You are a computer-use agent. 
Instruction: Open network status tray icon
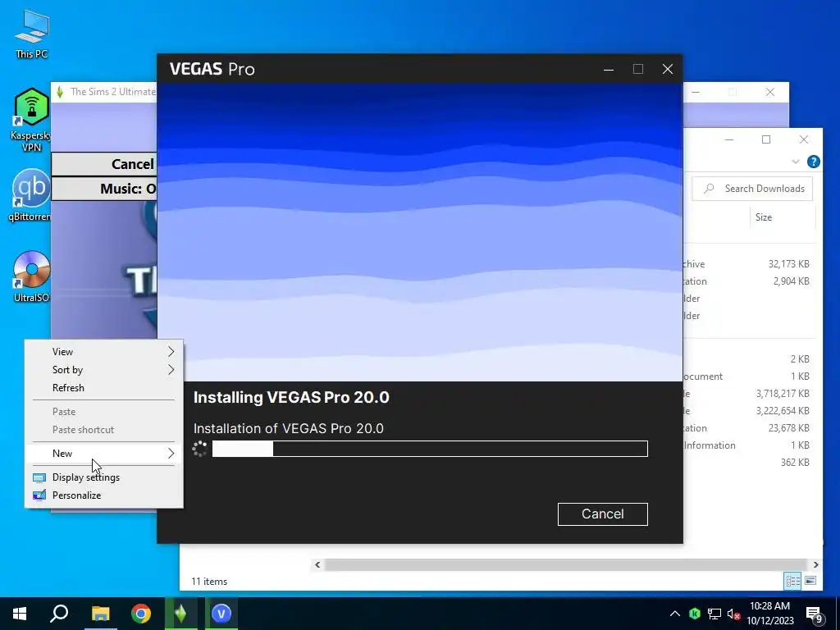tap(714, 614)
